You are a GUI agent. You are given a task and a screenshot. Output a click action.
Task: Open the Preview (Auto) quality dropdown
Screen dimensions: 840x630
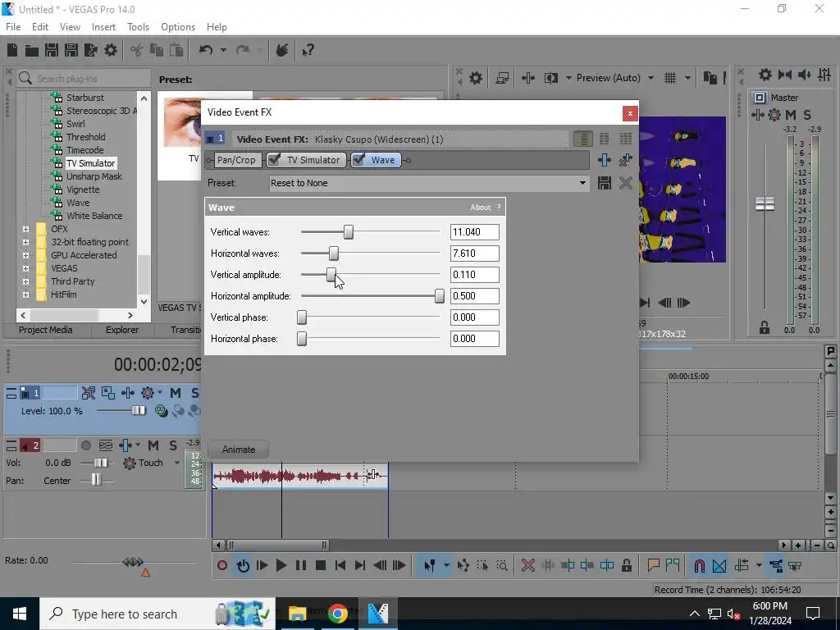pyautogui.click(x=651, y=78)
